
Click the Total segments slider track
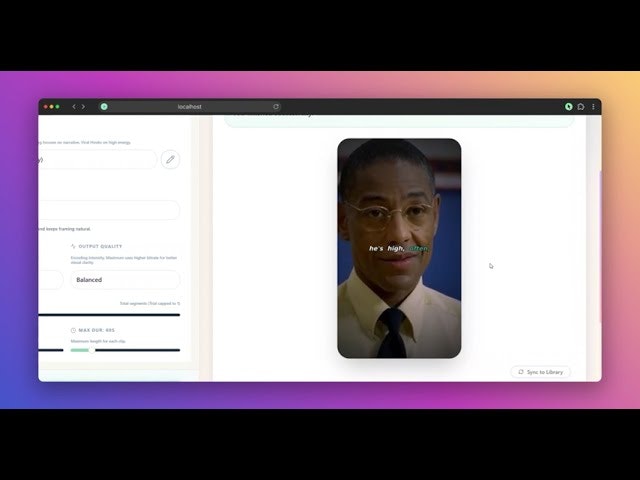[109, 315]
